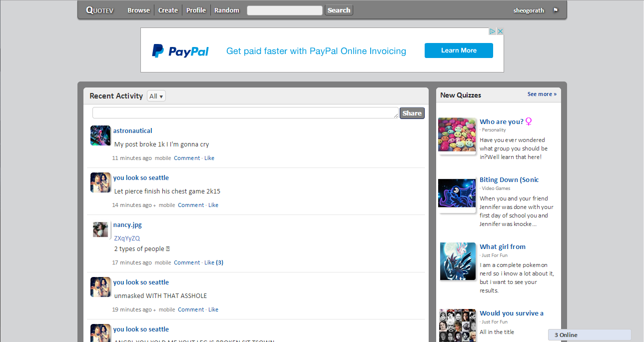
Task: Focus the top search input field
Action: coord(285,10)
